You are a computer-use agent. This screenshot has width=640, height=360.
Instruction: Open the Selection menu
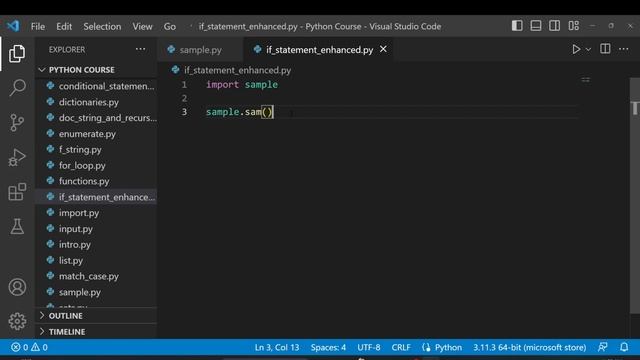(102, 27)
